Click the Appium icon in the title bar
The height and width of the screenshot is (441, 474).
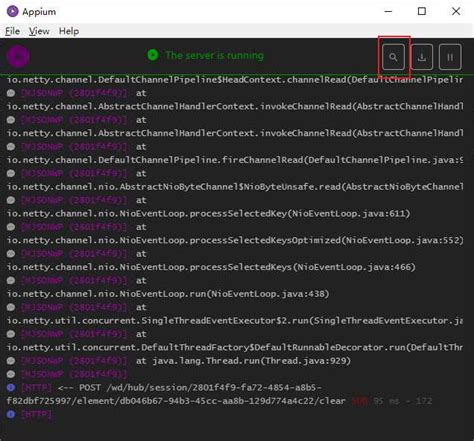coord(13,11)
